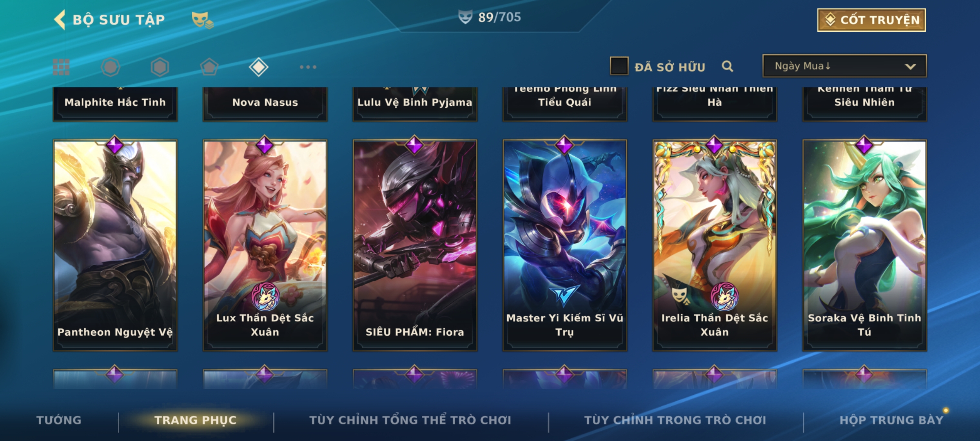Image resolution: width=980 pixels, height=441 pixels.
Task: Select the pentagon rarity filter icon
Action: pyautogui.click(x=209, y=67)
